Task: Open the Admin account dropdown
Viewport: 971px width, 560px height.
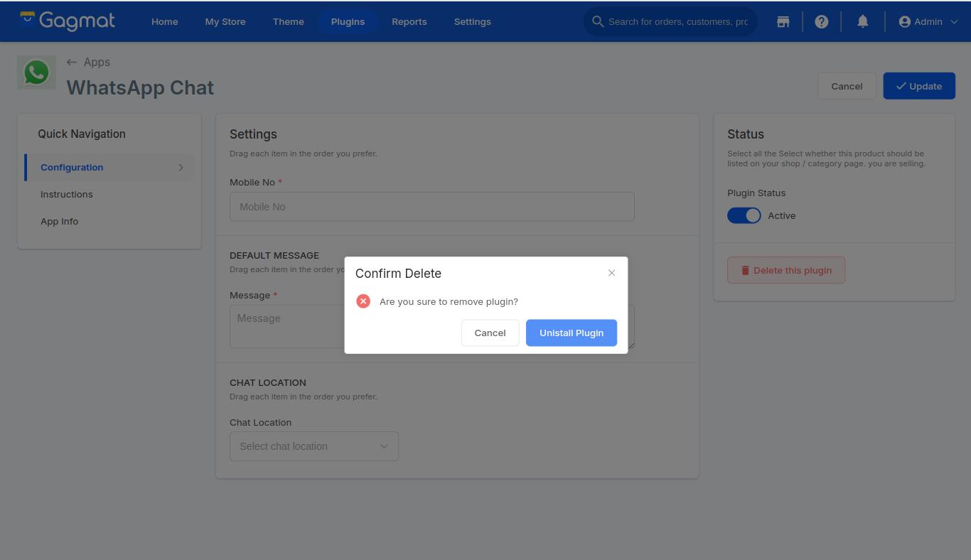Action: click(929, 22)
